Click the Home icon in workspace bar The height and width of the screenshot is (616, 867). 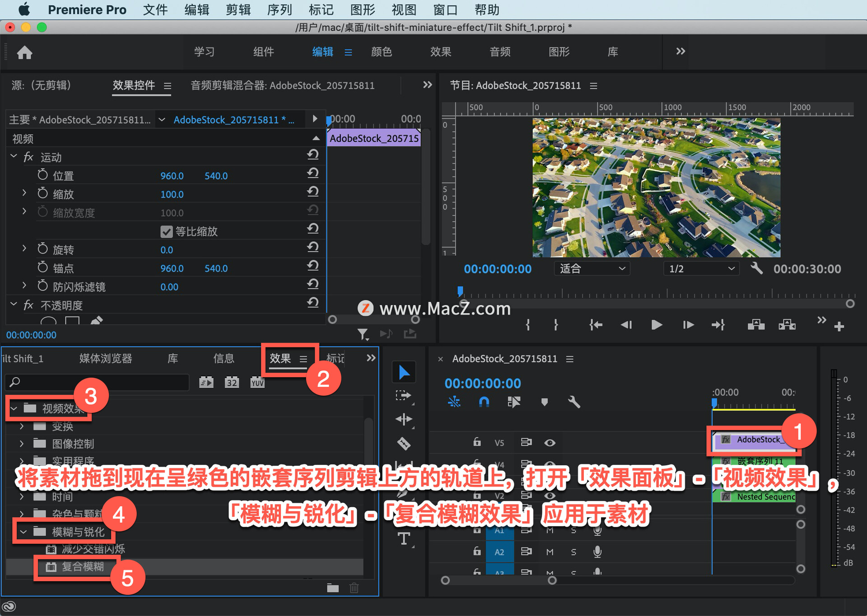(x=25, y=53)
